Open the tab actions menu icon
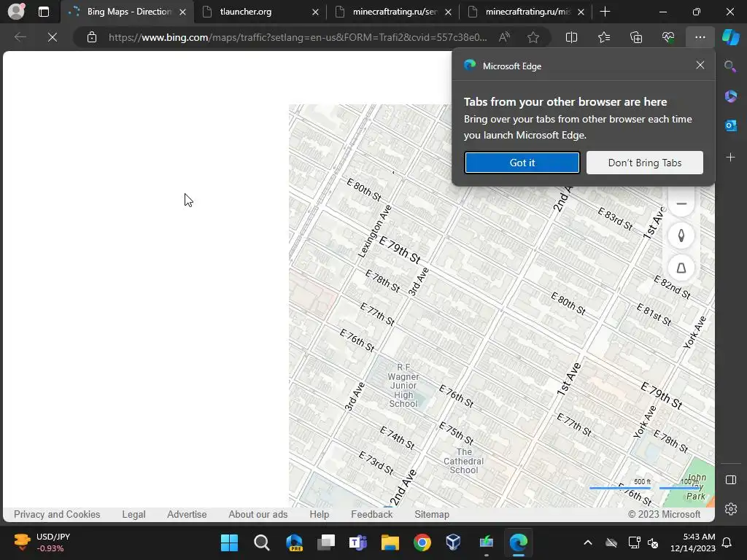 [43, 12]
